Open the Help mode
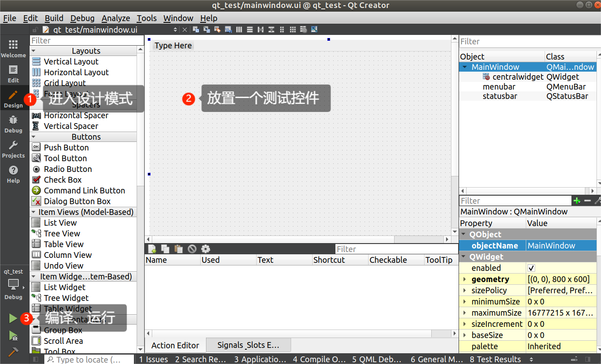This screenshot has width=601, height=364. pyautogui.click(x=13, y=174)
